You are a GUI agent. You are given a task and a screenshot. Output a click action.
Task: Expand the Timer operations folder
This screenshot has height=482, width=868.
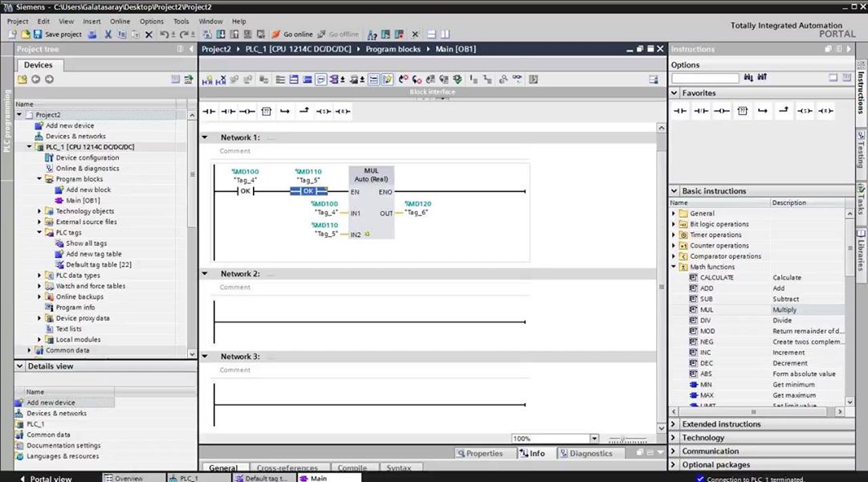674,235
